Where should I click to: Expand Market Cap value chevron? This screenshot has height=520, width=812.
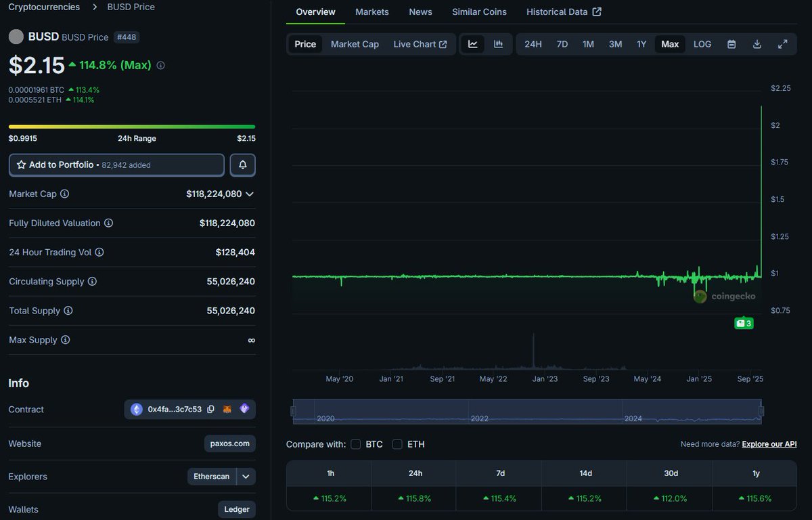[x=250, y=194]
